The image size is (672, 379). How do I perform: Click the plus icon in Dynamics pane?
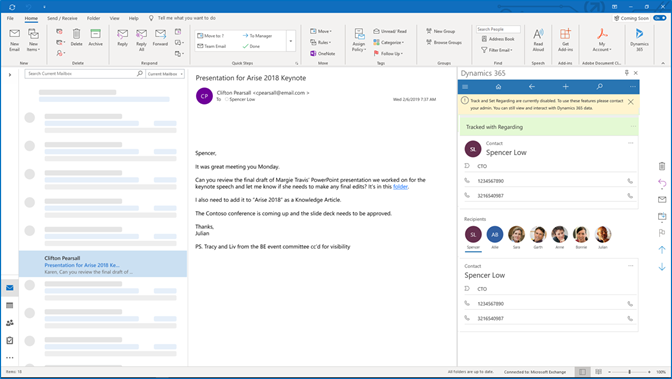566,87
